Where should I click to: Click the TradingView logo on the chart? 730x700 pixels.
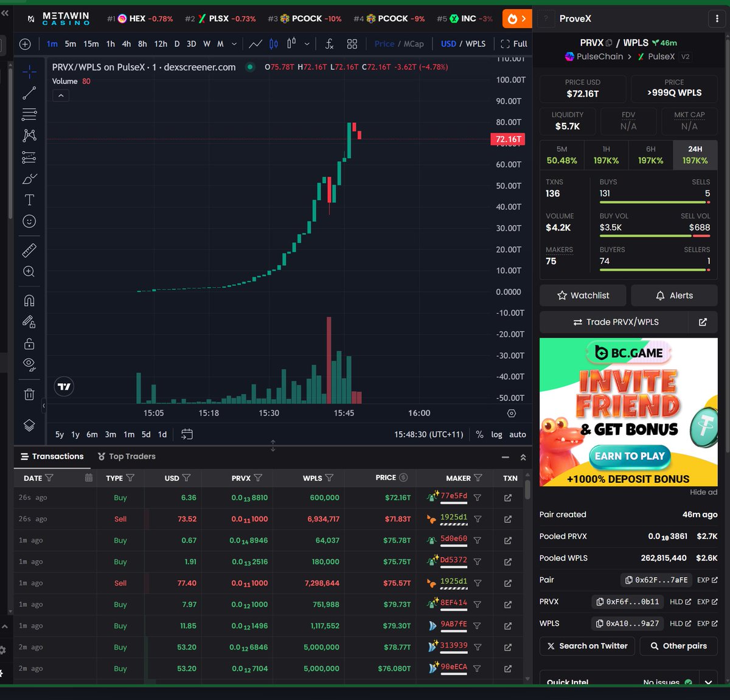(x=64, y=386)
